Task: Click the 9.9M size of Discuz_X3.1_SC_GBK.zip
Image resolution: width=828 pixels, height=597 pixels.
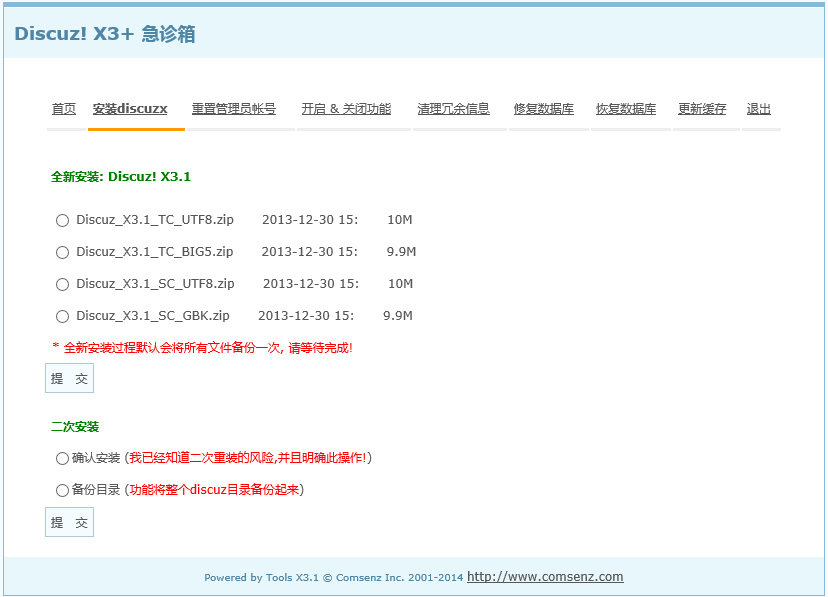Action: tap(398, 316)
